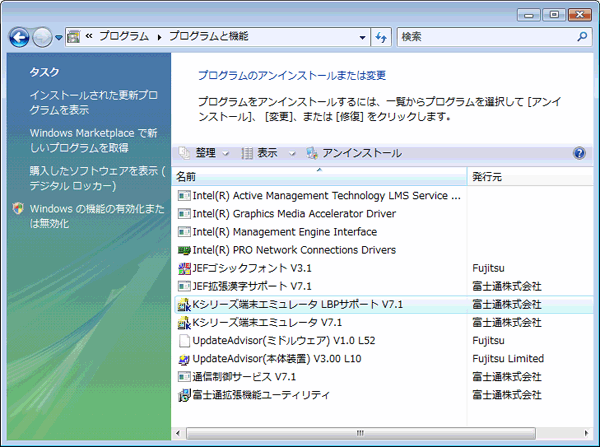
Task: Click into the 検索 search field
Action: 485,37
